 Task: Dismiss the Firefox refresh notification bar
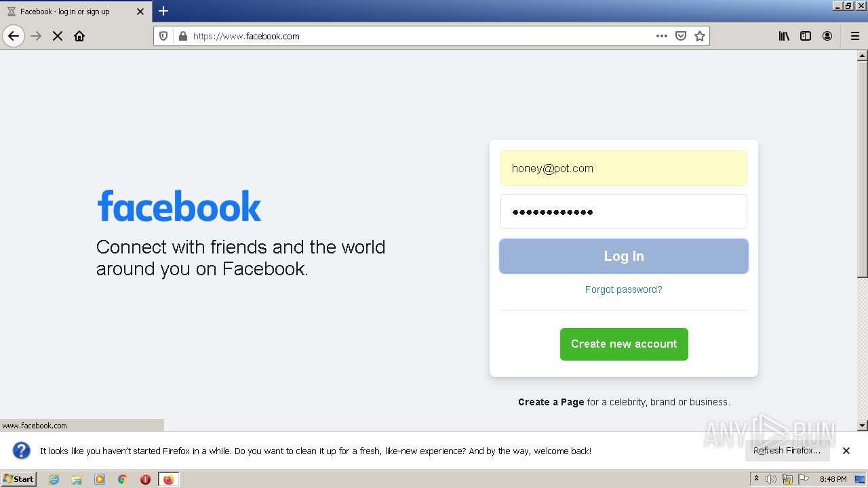[846, 451]
